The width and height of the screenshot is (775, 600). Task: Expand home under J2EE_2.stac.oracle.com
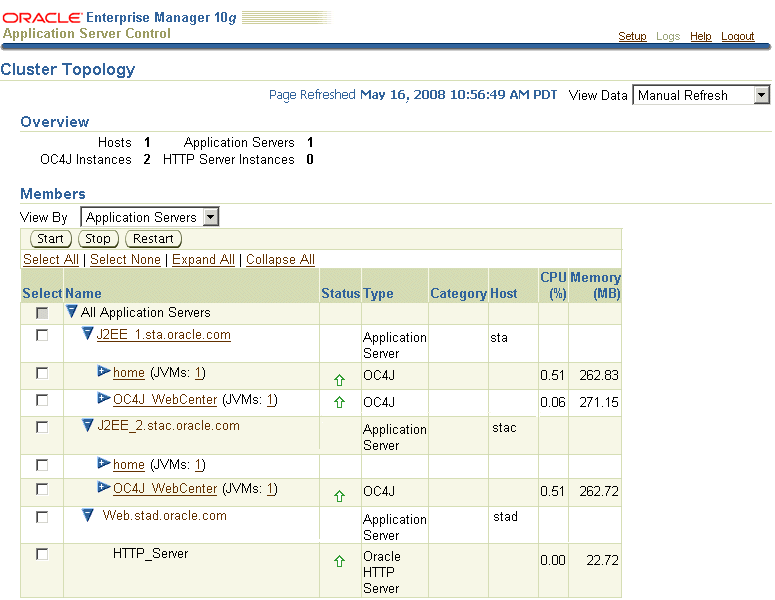[x=103, y=463]
